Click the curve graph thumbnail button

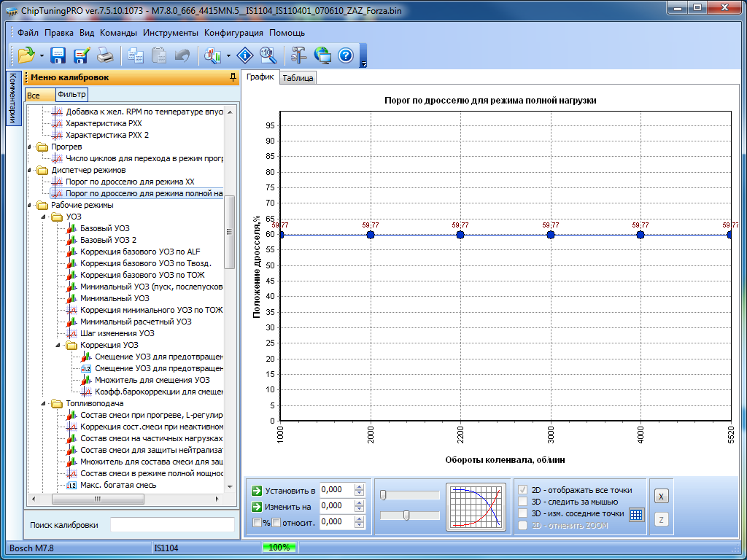click(x=476, y=505)
